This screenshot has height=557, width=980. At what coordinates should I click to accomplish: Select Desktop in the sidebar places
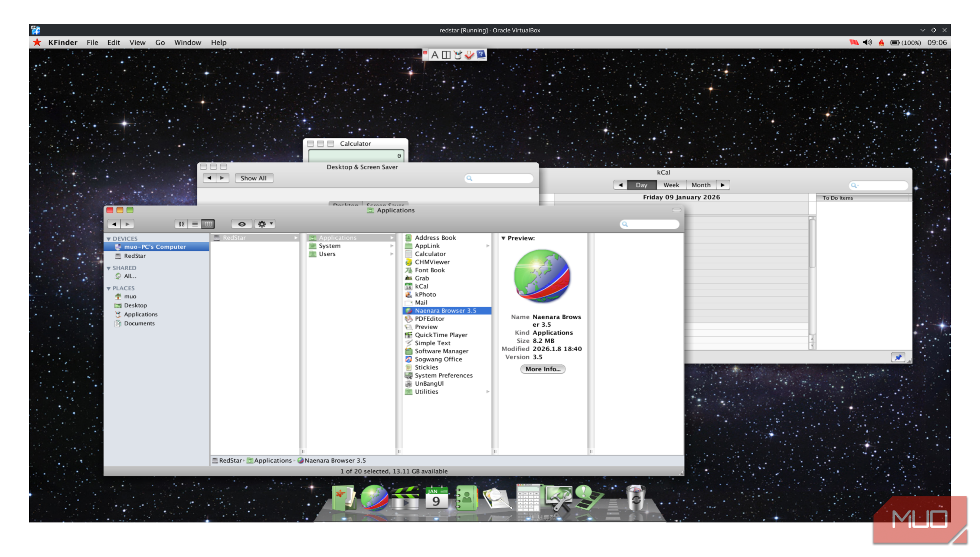[x=135, y=305]
